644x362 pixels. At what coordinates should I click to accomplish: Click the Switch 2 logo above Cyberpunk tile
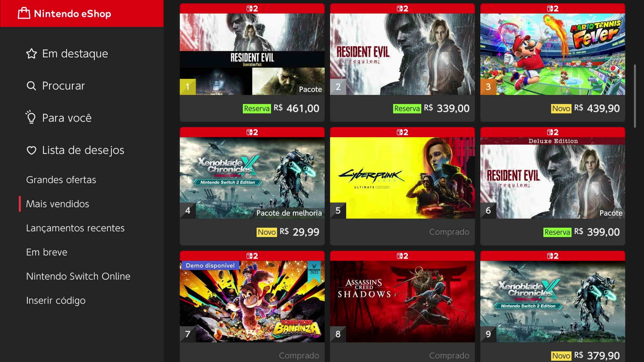[402, 132]
